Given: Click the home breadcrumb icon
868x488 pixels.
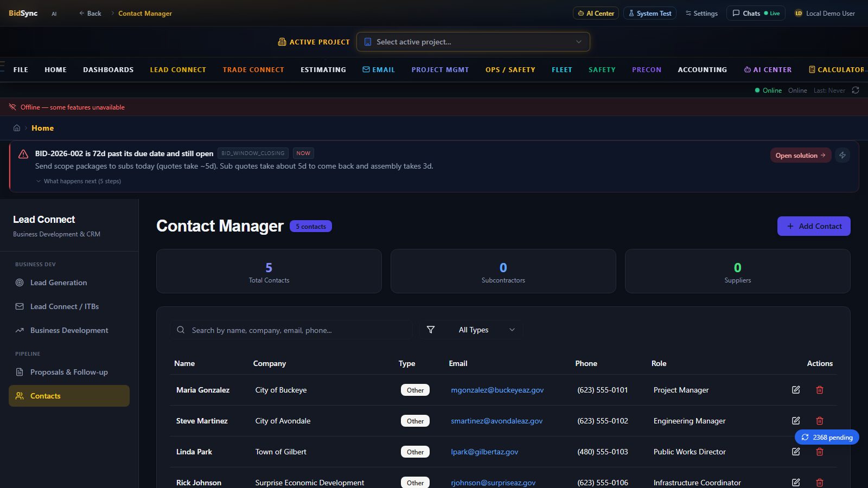Looking at the screenshot, I should pos(17,128).
